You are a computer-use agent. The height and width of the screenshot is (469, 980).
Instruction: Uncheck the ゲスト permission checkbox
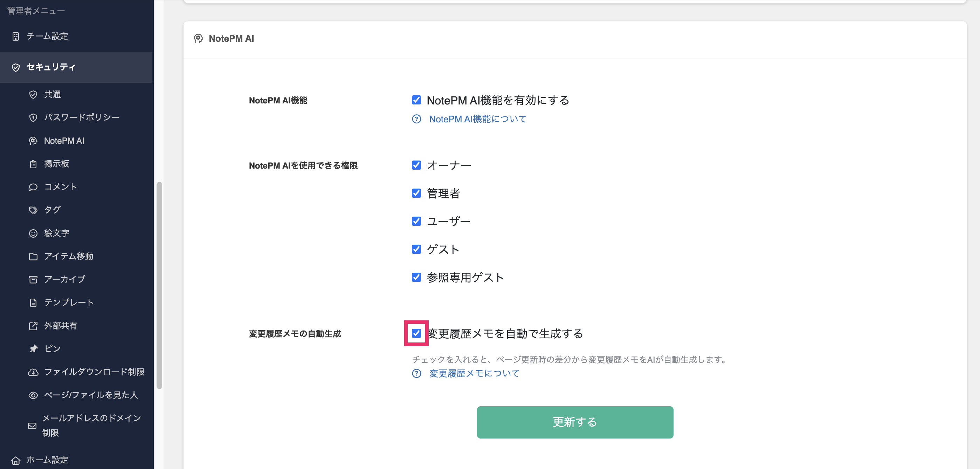tap(416, 249)
